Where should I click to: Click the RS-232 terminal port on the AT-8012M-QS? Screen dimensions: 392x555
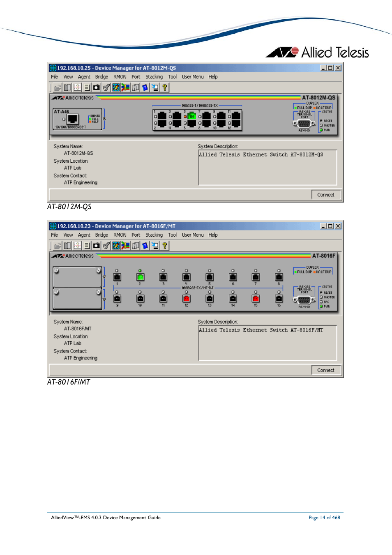pyautogui.click(x=304, y=124)
